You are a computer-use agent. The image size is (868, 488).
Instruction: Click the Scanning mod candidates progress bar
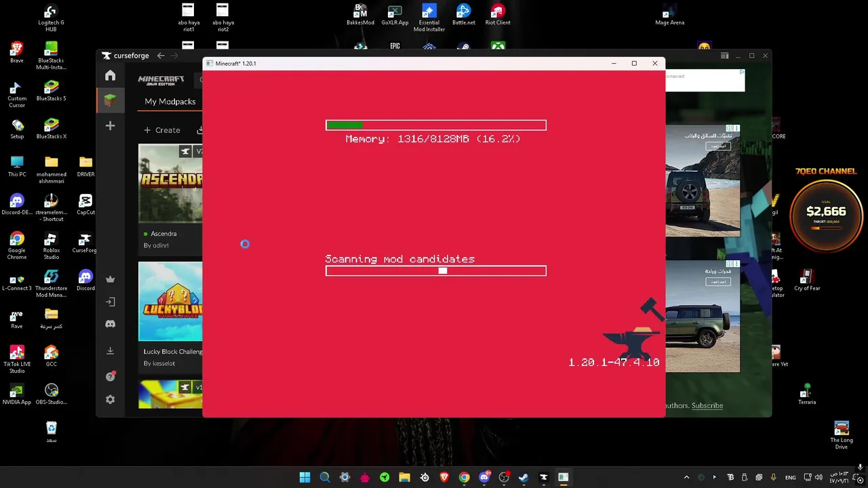coord(436,270)
